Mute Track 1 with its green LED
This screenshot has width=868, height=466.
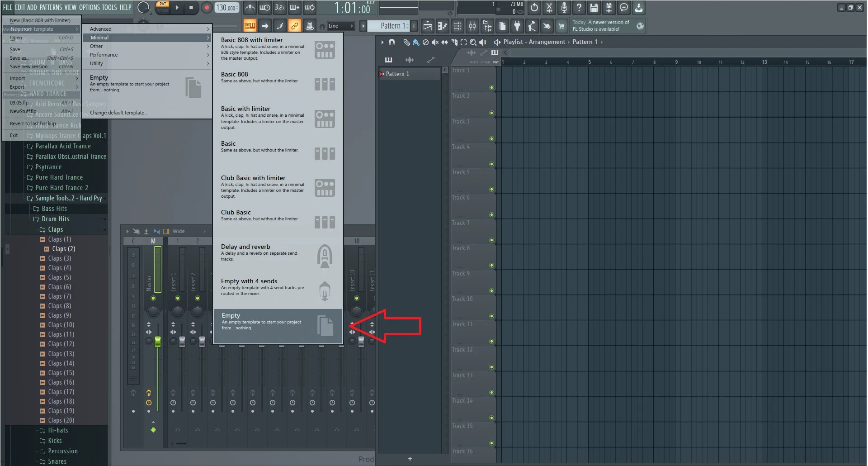[491, 88]
